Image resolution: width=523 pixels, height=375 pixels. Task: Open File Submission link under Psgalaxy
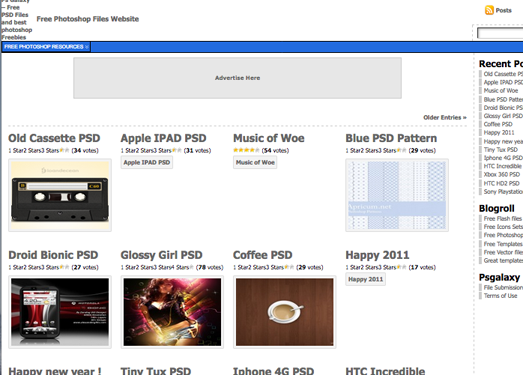tap(503, 287)
